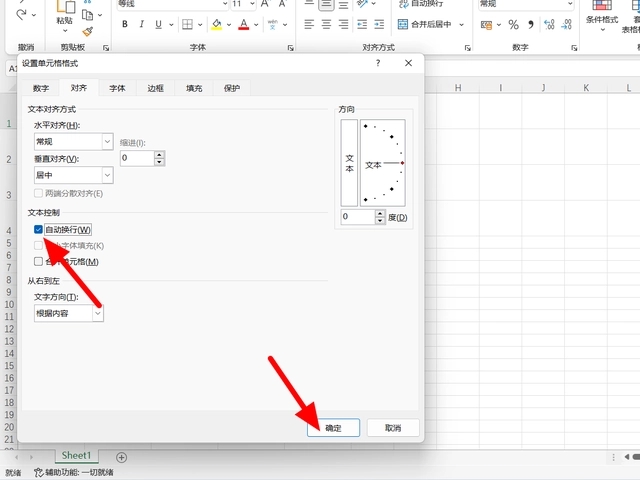This screenshot has width=640, height=480.
Task: Click the vertical 文本 orientation box
Action: pyautogui.click(x=349, y=164)
